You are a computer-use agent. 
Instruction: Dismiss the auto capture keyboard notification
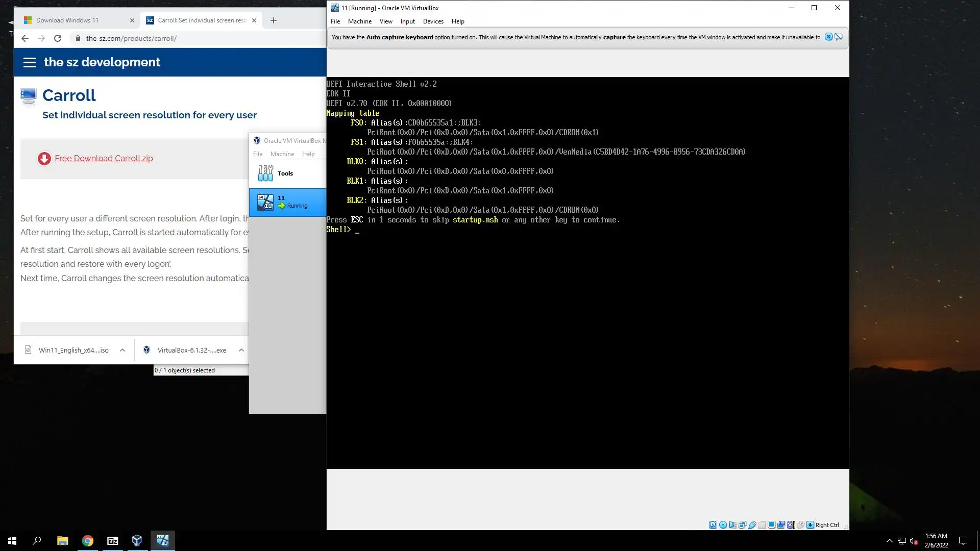point(828,37)
